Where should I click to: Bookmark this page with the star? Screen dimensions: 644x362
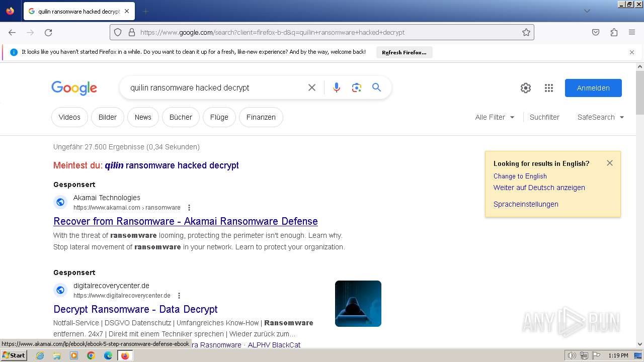pos(526,32)
